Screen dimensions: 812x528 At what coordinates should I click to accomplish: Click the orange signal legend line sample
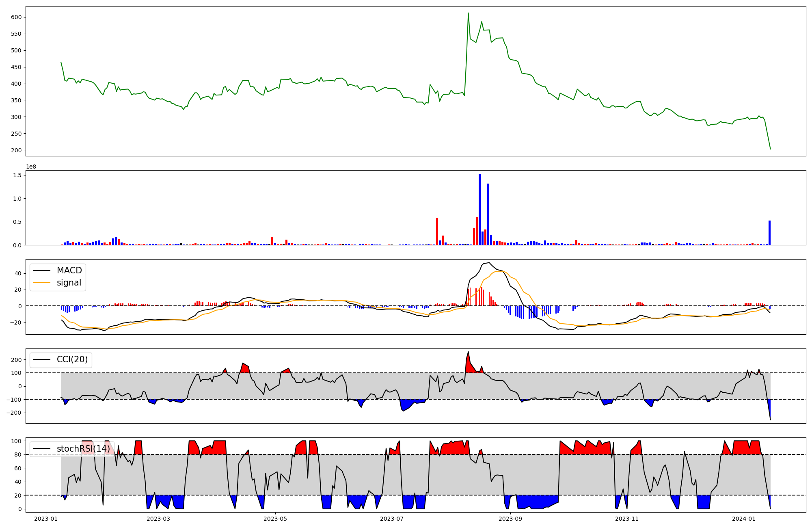coord(42,283)
